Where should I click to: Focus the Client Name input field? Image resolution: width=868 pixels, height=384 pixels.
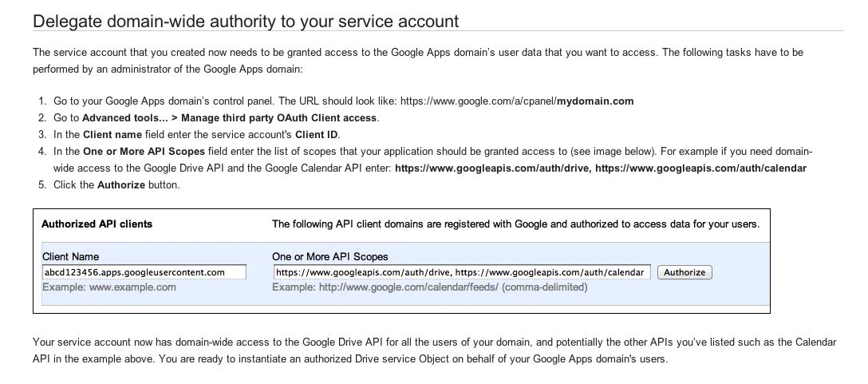(x=144, y=272)
